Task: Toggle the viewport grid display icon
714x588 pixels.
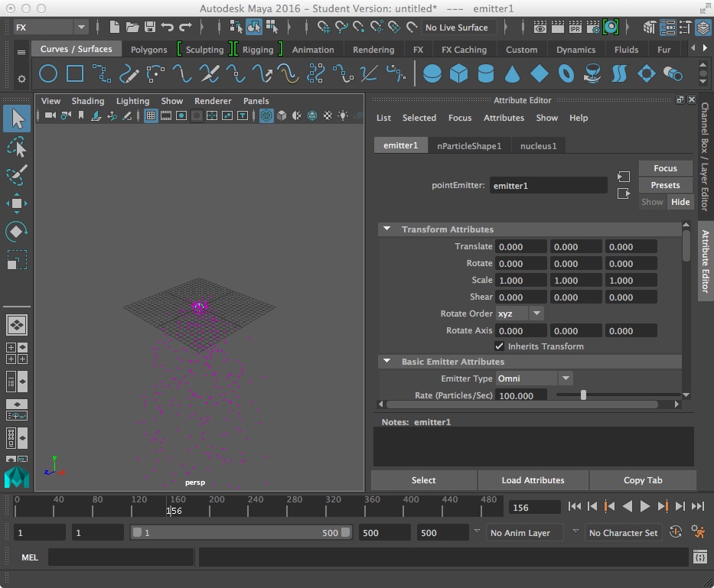Action: 151,116
